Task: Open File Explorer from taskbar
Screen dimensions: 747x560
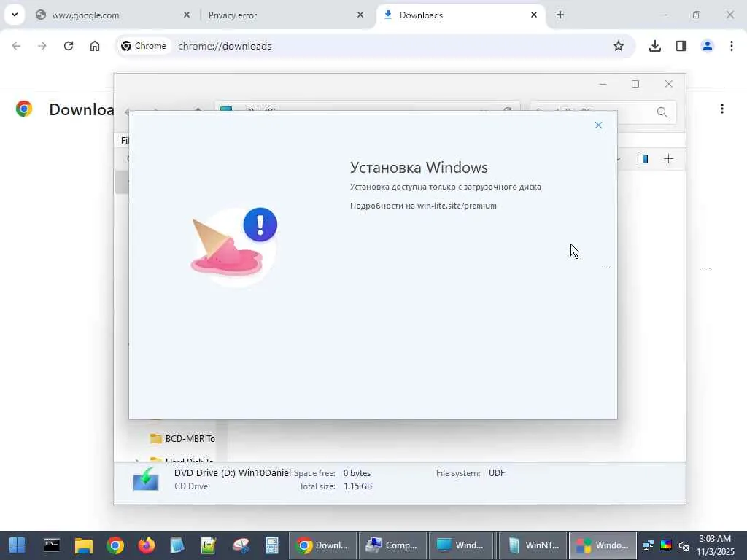Action: [83, 545]
